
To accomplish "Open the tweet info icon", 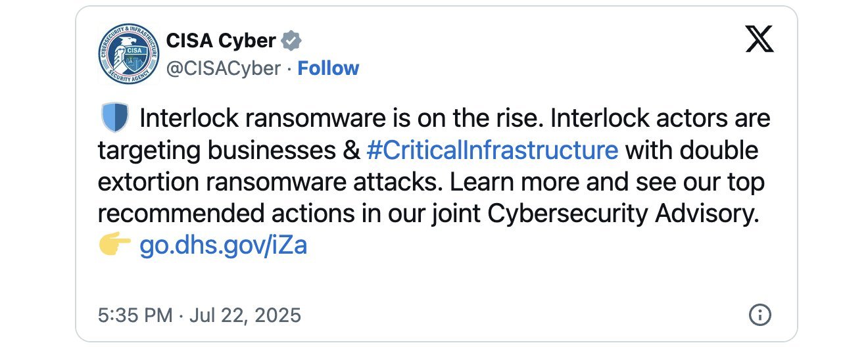I will click(x=760, y=315).
